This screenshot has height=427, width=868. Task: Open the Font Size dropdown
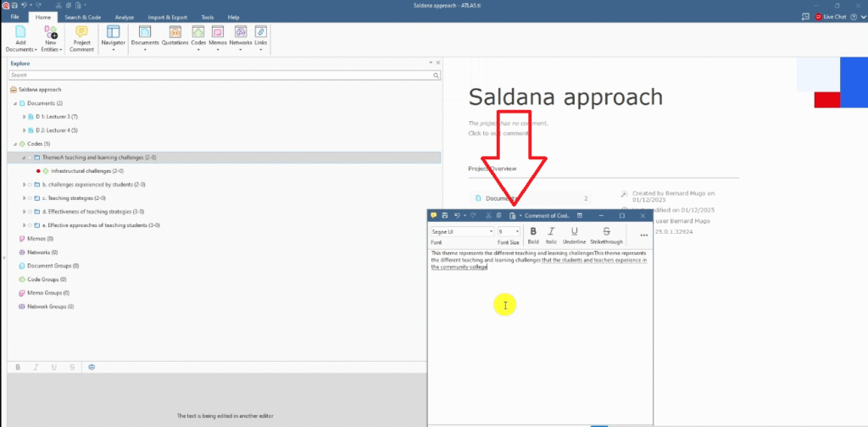click(x=509, y=231)
